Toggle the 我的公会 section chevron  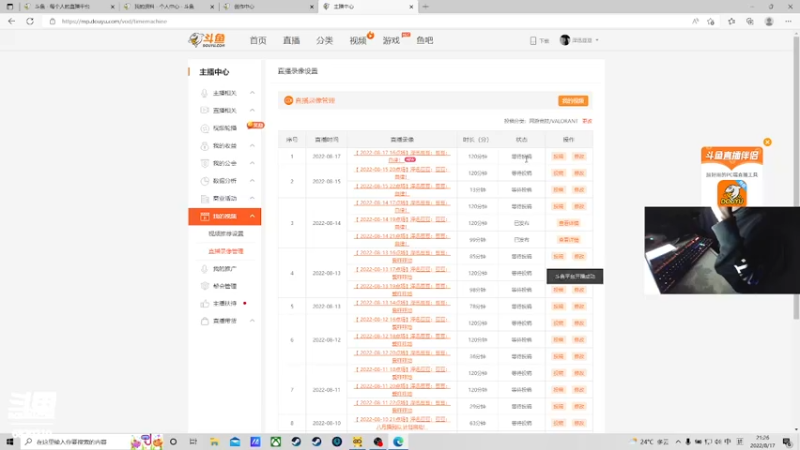[x=252, y=163]
